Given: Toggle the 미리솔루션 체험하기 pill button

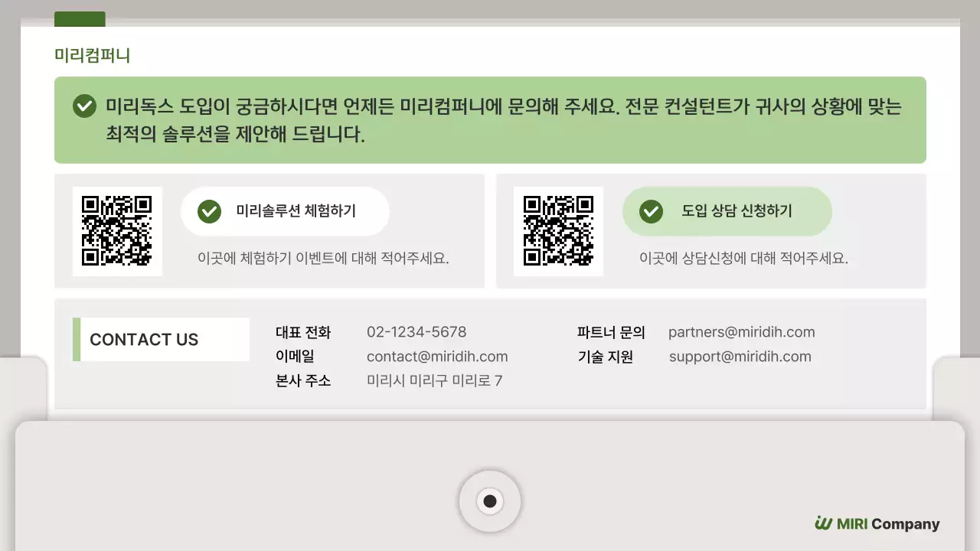Looking at the screenshot, I should pyautogui.click(x=284, y=211).
